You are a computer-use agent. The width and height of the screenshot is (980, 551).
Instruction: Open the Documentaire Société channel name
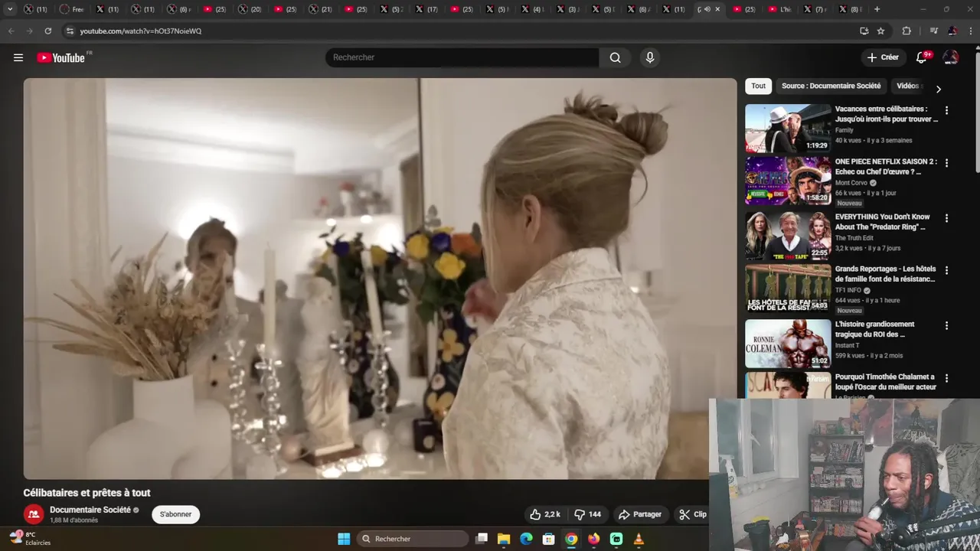coord(90,510)
